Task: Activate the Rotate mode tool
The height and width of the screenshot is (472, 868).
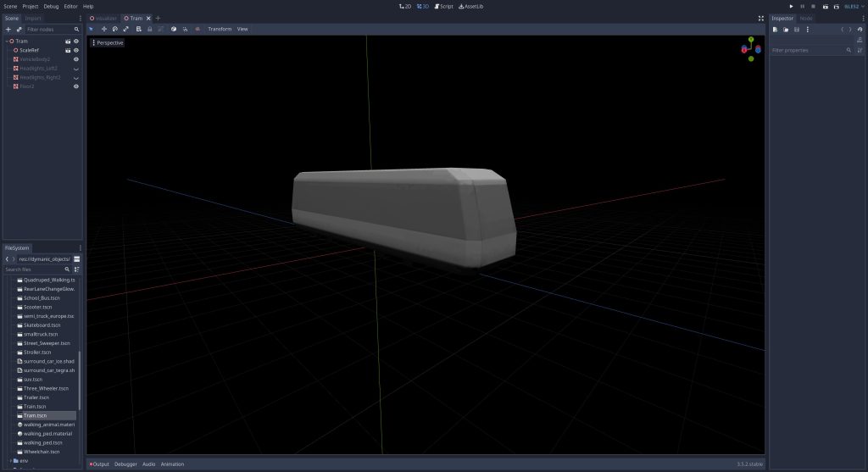Action: pyautogui.click(x=114, y=29)
